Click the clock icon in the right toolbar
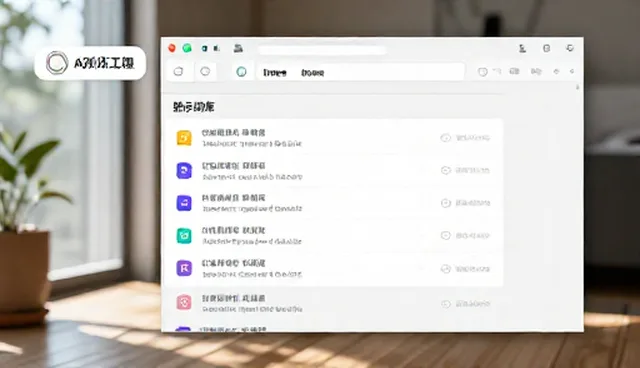 [482, 72]
